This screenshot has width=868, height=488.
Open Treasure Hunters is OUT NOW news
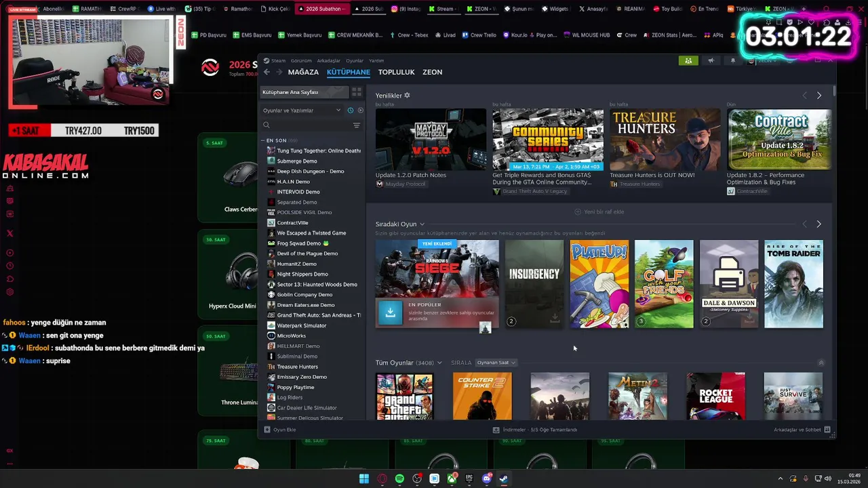(x=665, y=139)
